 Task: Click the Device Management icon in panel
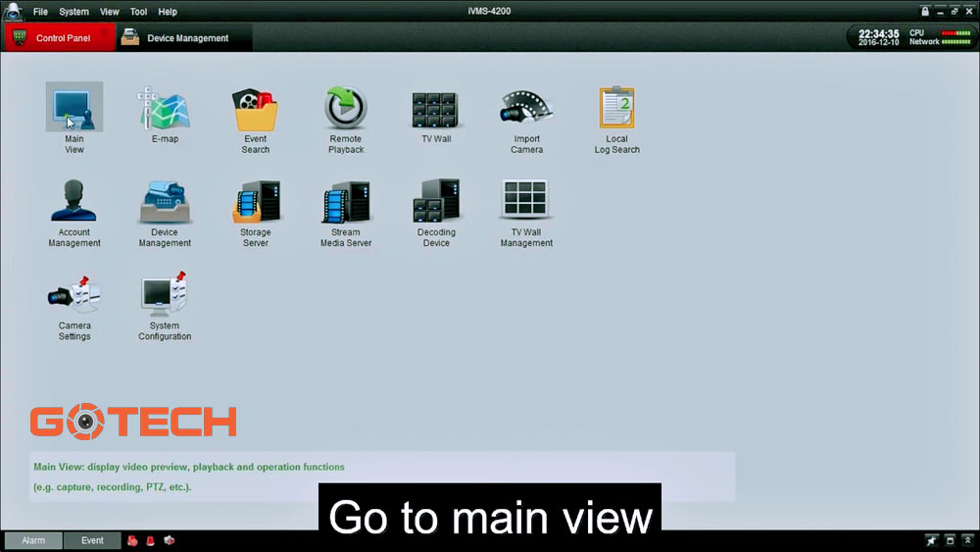pos(165,202)
